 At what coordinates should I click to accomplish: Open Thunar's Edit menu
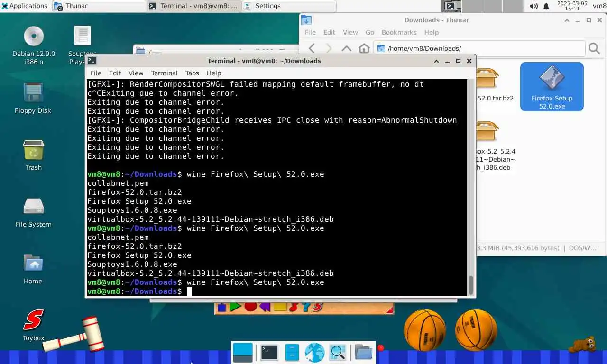point(329,32)
